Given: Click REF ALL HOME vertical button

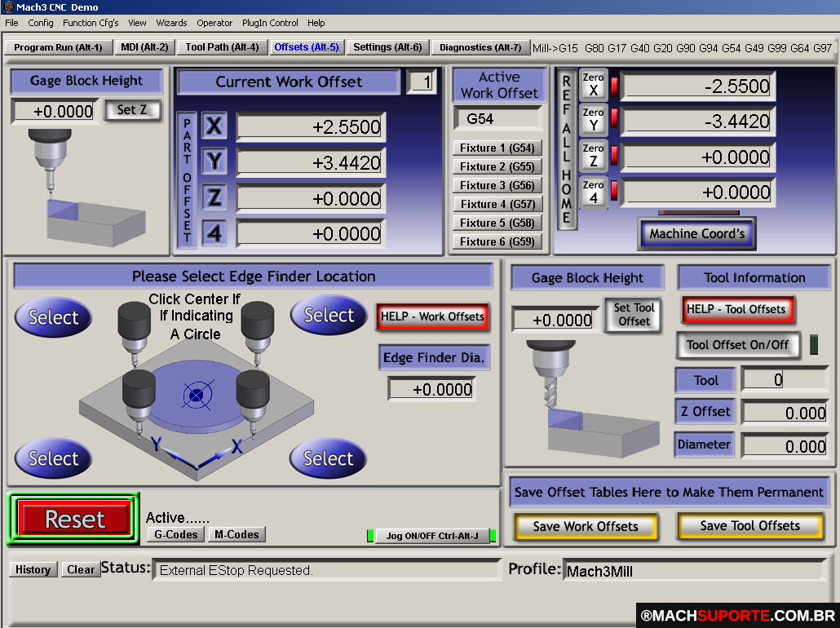Looking at the screenshot, I should [x=567, y=149].
